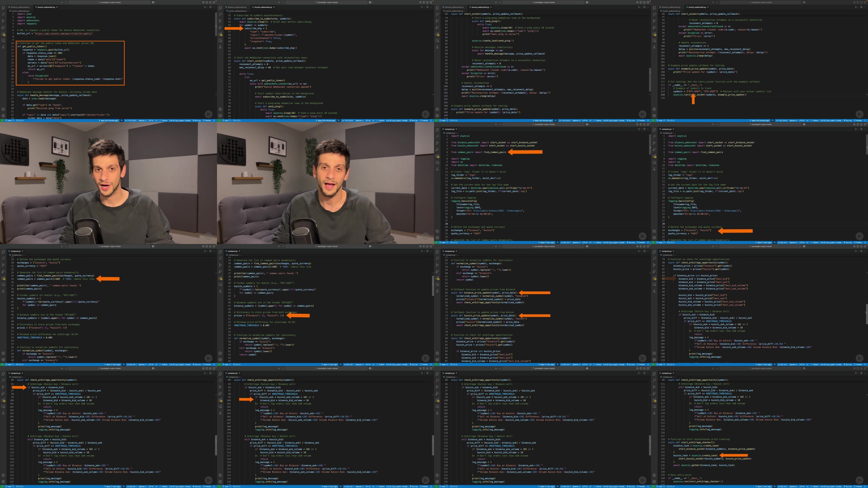This screenshot has width=868, height=488.
Task: Open Copilot chevron menu in 'subscribe_to_symbols' frame
Action: (x=372, y=2)
